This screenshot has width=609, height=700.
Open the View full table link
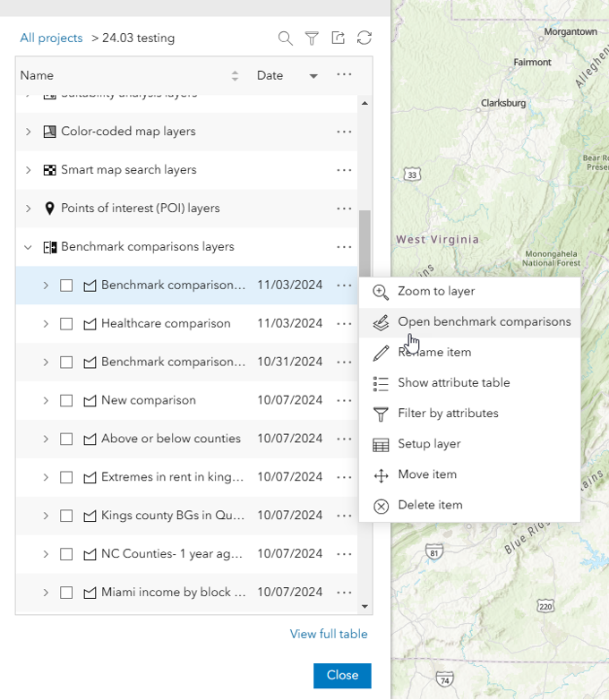click(329, 635)
